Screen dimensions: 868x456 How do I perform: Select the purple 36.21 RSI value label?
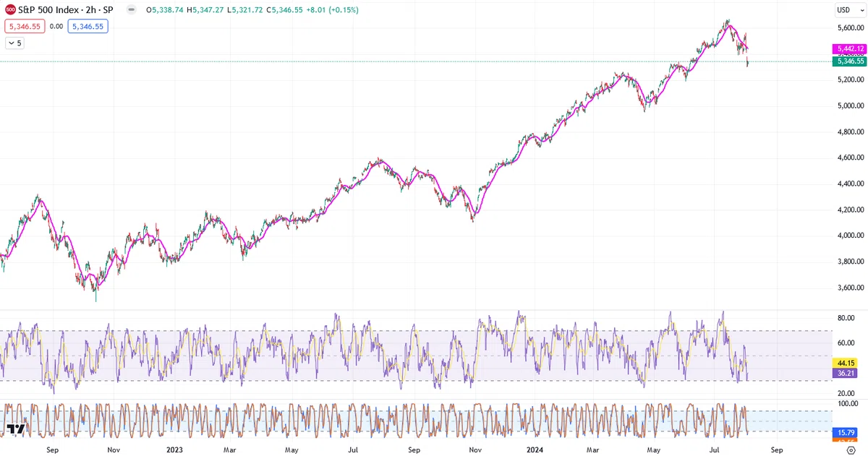coord(846,374)
